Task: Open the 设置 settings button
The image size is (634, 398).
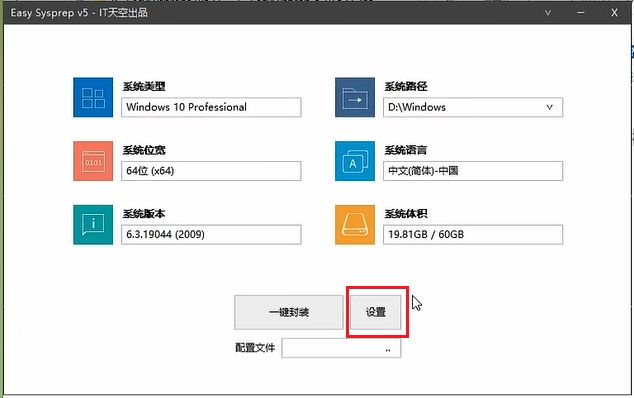Action: click(x=376, y=312)
